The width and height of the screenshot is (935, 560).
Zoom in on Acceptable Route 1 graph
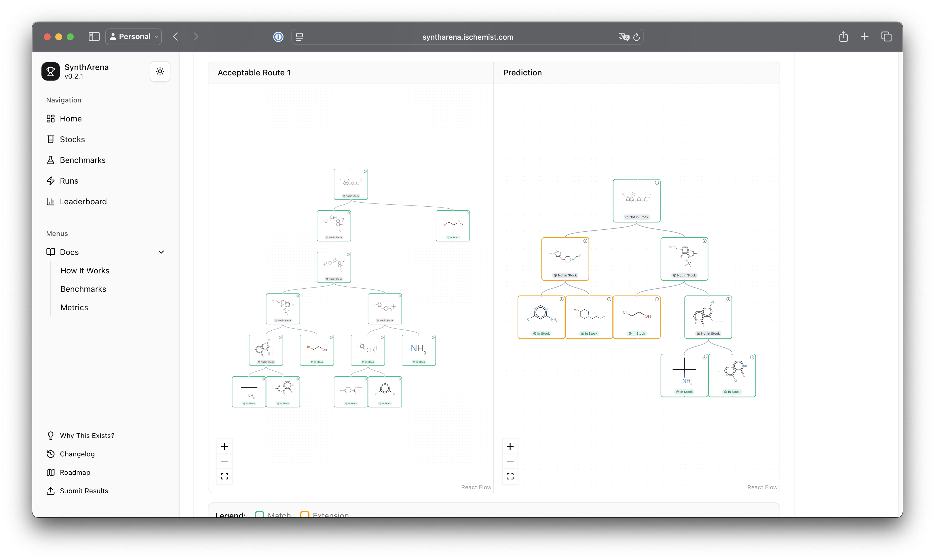pyautogui.click(x=225, y=447)
